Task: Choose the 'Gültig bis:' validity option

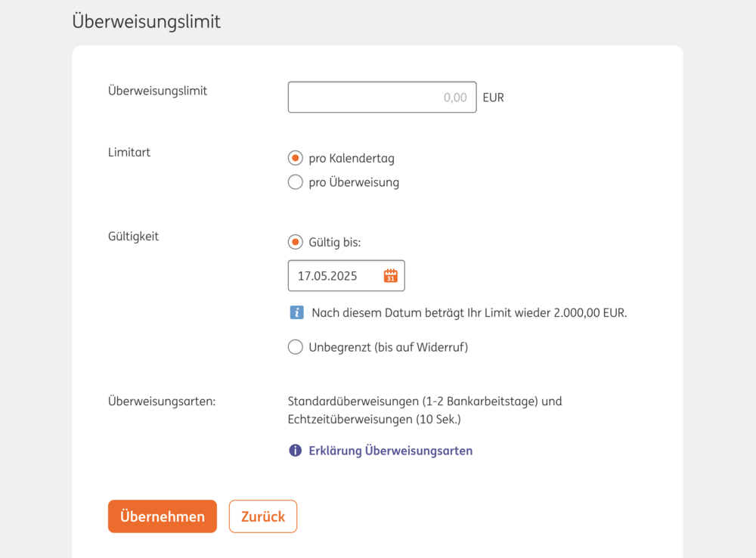Action: tap(296, 242)
